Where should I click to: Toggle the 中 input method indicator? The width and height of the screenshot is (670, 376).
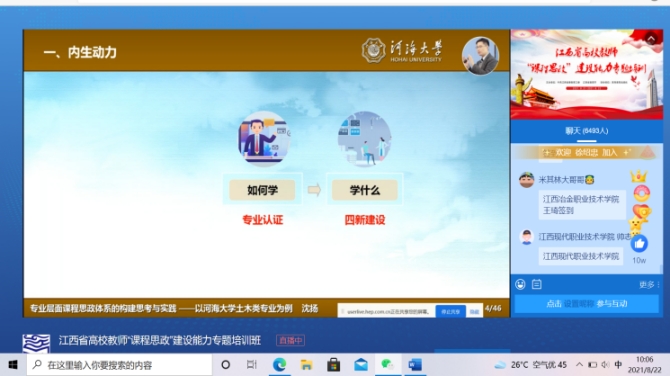(x=618, y=365)
